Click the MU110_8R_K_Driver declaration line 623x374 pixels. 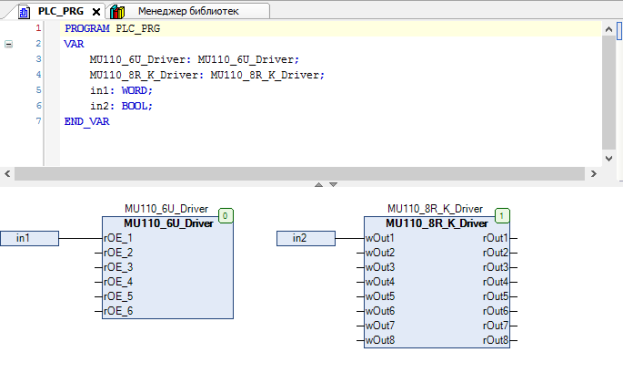207,75
